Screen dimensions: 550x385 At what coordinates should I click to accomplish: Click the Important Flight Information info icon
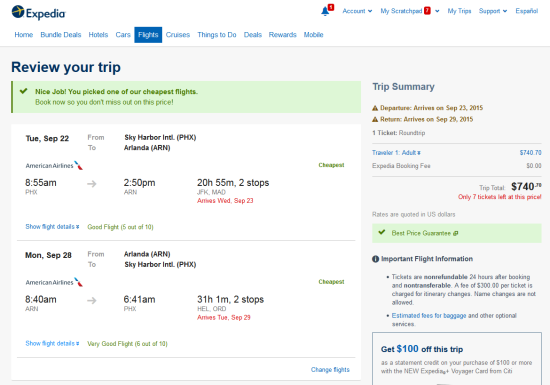coord(375,259)
